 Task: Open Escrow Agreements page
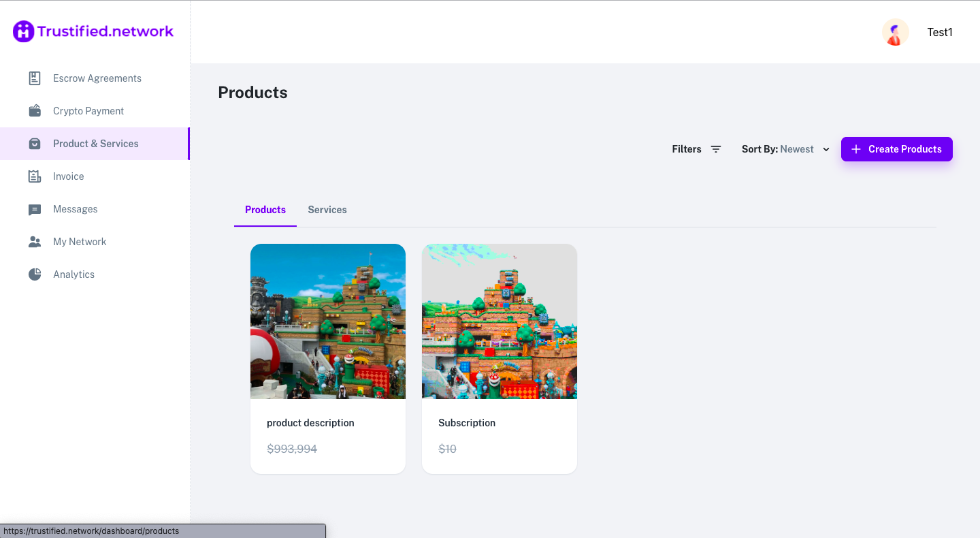coord(95,78)
